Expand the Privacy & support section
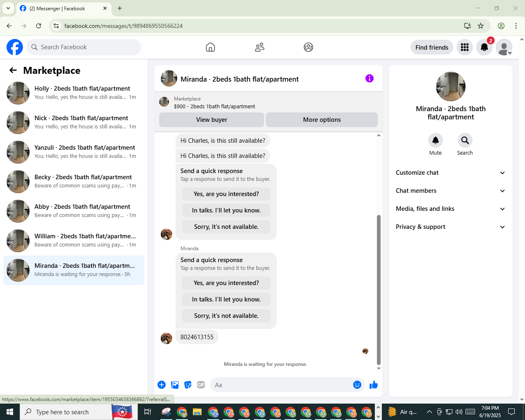The height and width of the screenshot is (420, 525). point(450,227)
